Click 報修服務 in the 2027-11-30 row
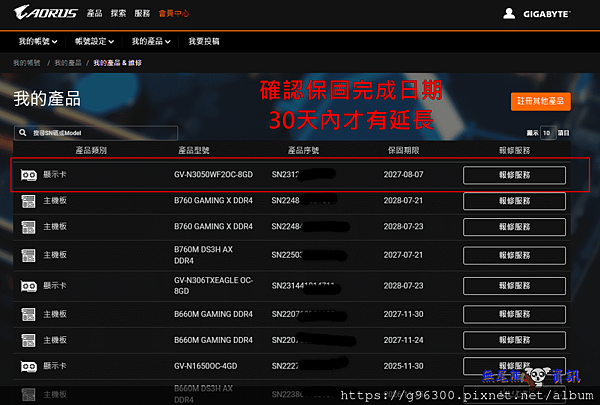 coord(514,314)
